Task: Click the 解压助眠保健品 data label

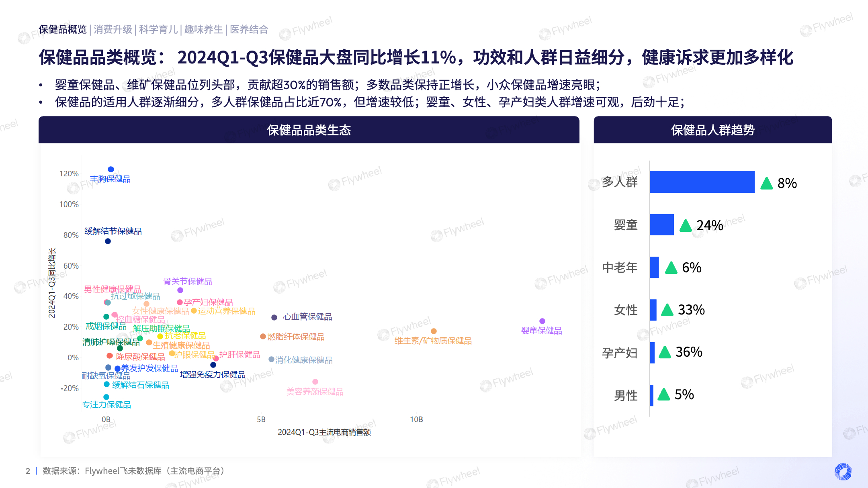Action: (x=162, y=329)
